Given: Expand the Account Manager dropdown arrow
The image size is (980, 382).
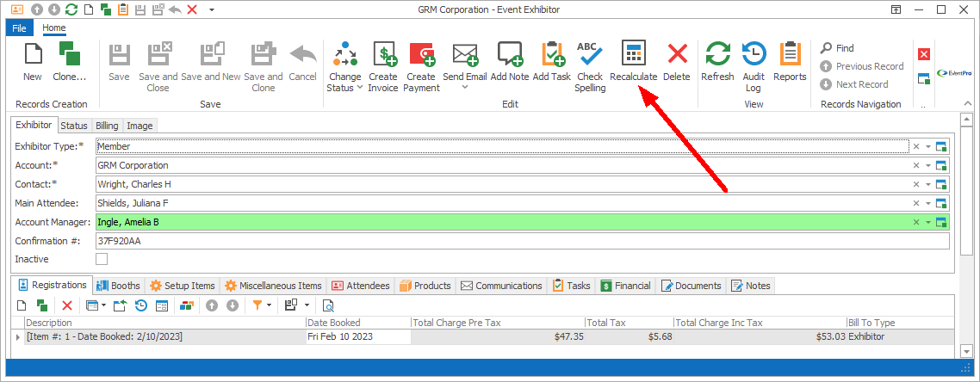Looking at the screenshot, I should coord(928,222).
